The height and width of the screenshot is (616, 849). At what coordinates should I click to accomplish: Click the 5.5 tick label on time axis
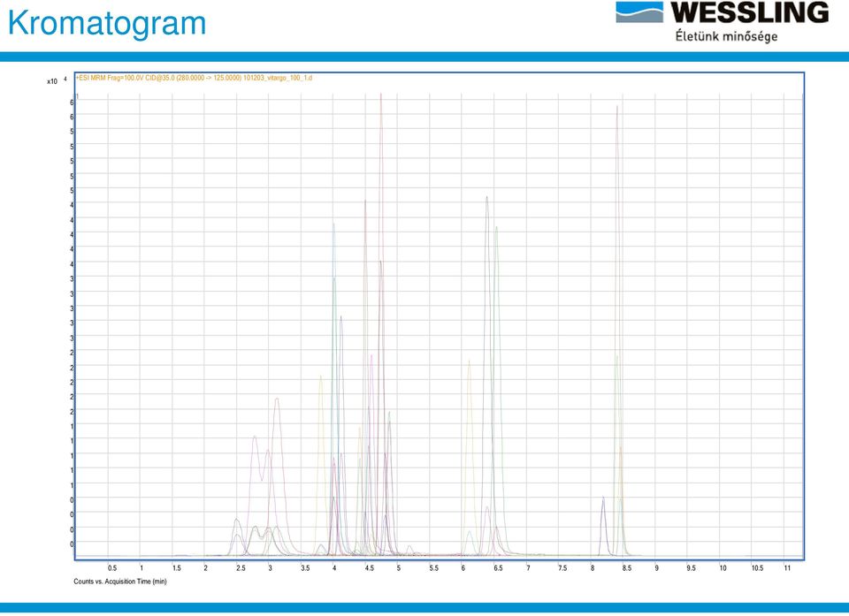click(x=433, y=568)
